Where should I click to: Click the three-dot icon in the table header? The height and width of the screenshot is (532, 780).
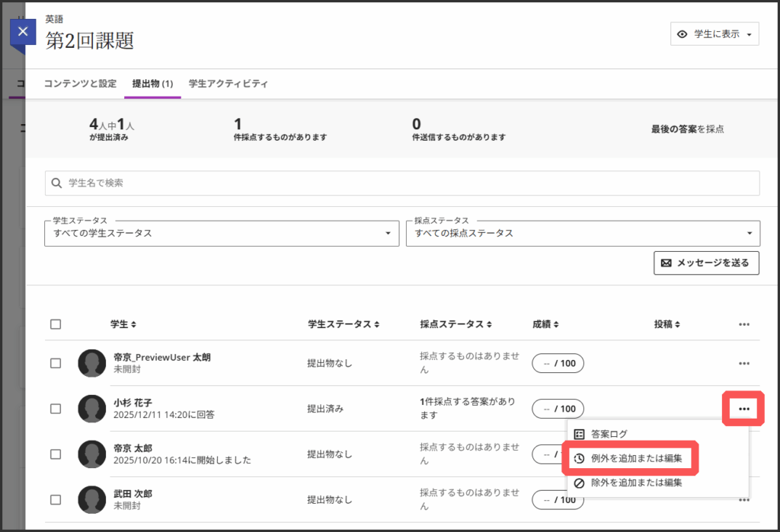743,324
